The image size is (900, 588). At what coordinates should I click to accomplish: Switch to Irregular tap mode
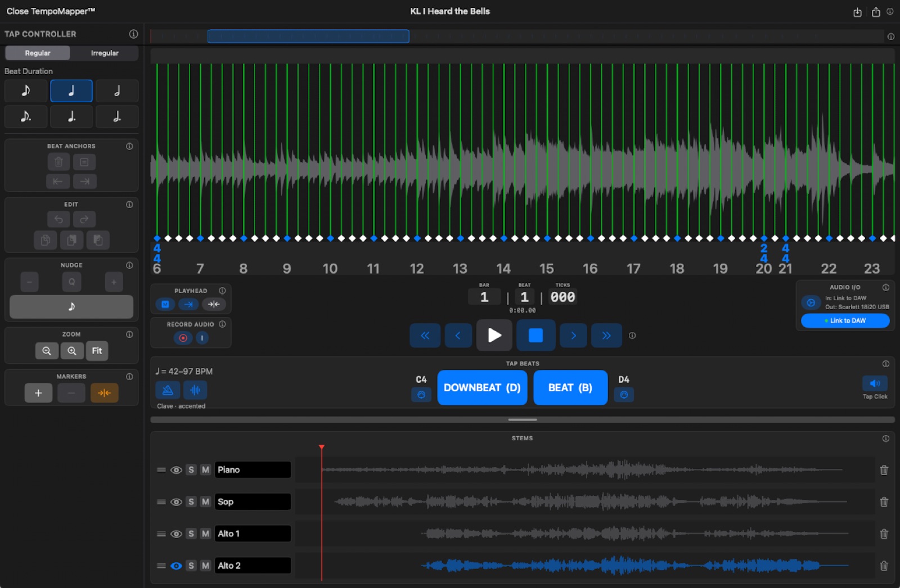click(x=105, y=53)
